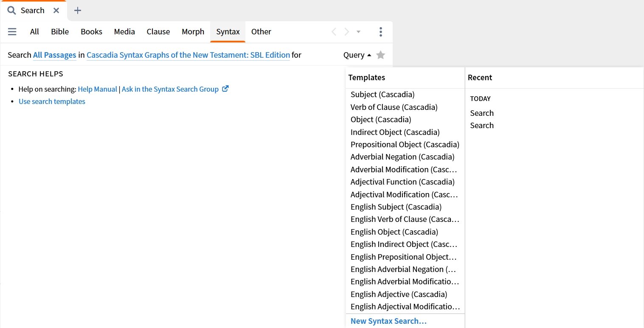Click the magnifier icon on Search tab
The height and width of the screenshot is (328, 644).
[x=11, y=11]
